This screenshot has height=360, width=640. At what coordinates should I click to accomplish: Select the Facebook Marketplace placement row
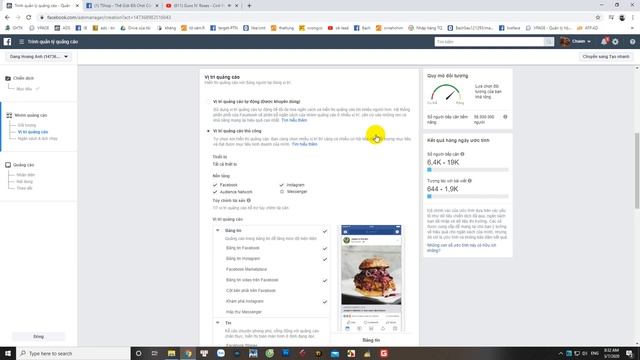271,269
